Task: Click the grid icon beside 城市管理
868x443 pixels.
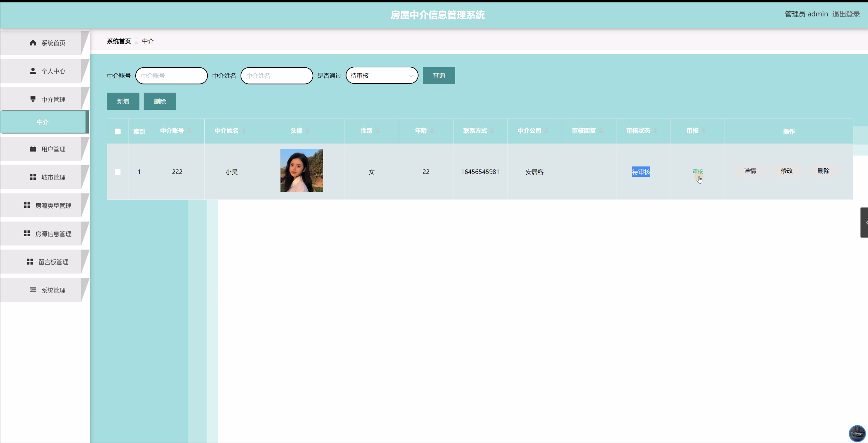Action: (x=33, y=177)
